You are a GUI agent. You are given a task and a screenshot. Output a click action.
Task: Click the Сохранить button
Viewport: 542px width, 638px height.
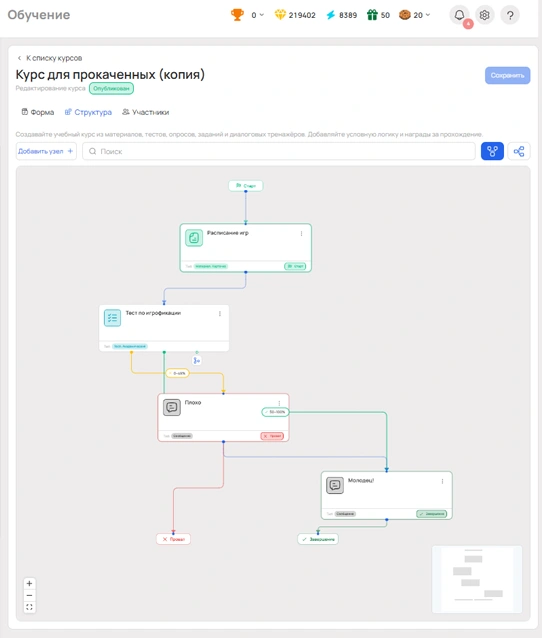[x=507, y=75]
